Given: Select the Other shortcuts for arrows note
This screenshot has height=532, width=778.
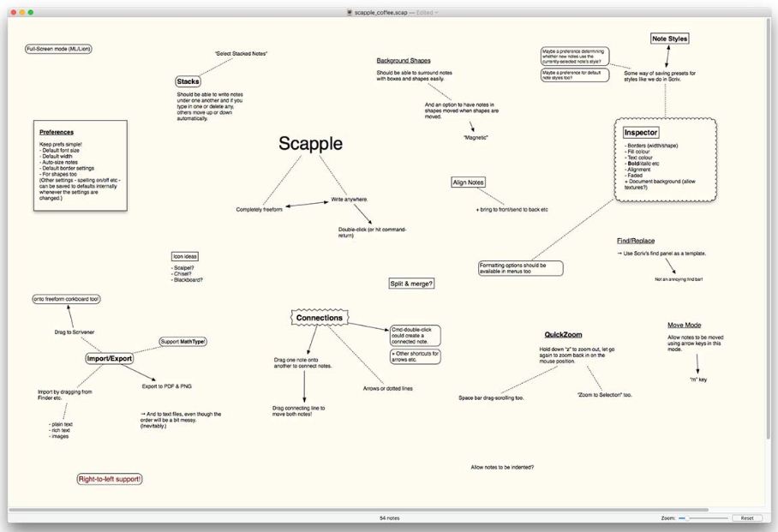Looking at the screenshot, I should point(416,357).
